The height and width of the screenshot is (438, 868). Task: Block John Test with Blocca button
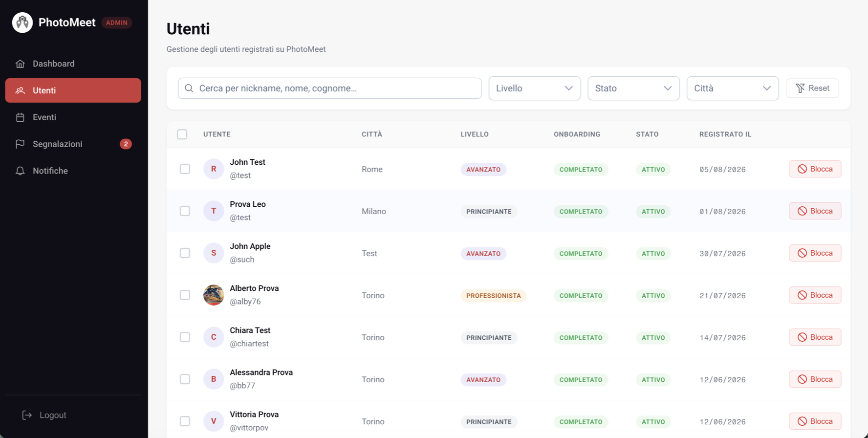click(x=815, y=169)
